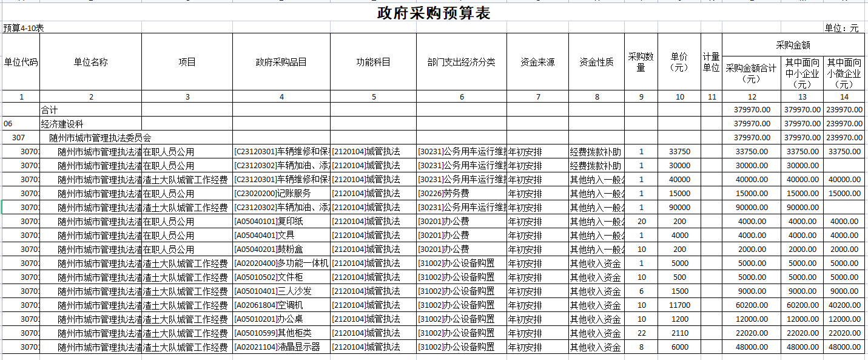Screen dimensions: 868x360
Task: Click the '计量单位' header cell
Action: [x=712, y=62]
